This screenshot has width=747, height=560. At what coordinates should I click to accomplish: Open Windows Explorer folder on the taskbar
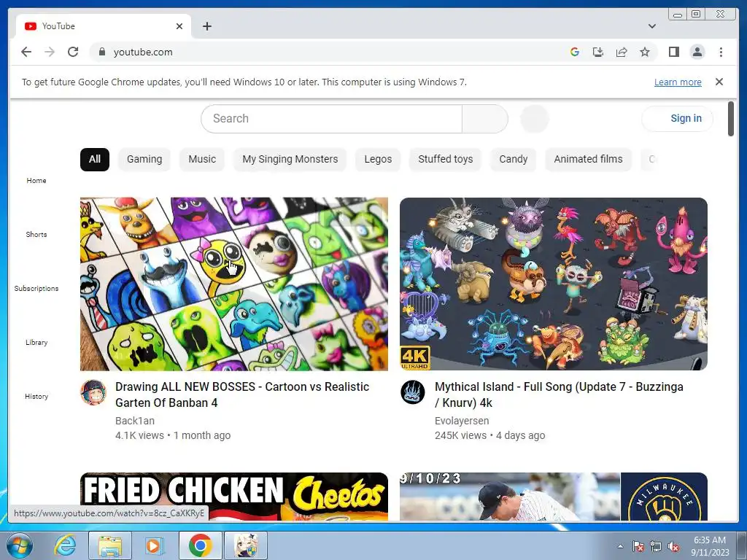point(109,545)
